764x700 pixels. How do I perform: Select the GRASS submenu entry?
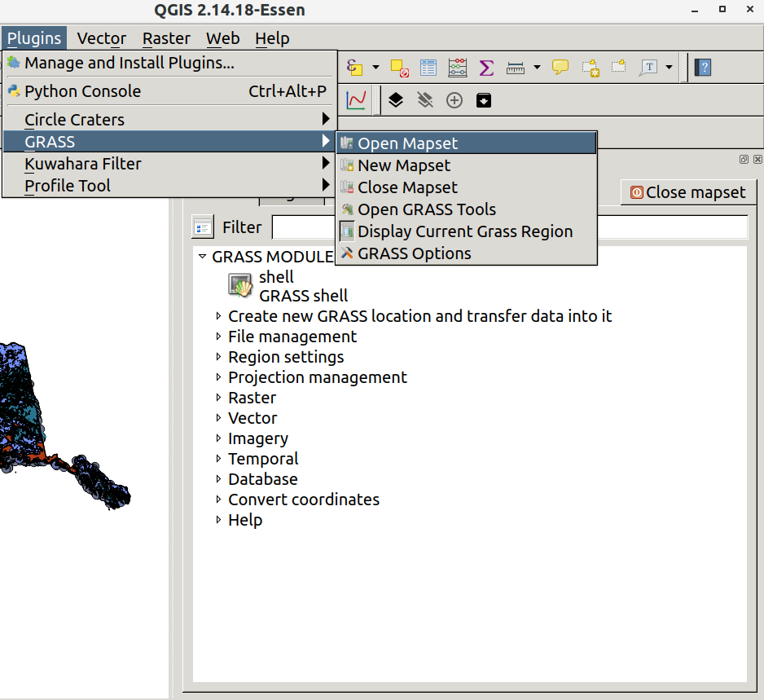(x=169, y=142)
